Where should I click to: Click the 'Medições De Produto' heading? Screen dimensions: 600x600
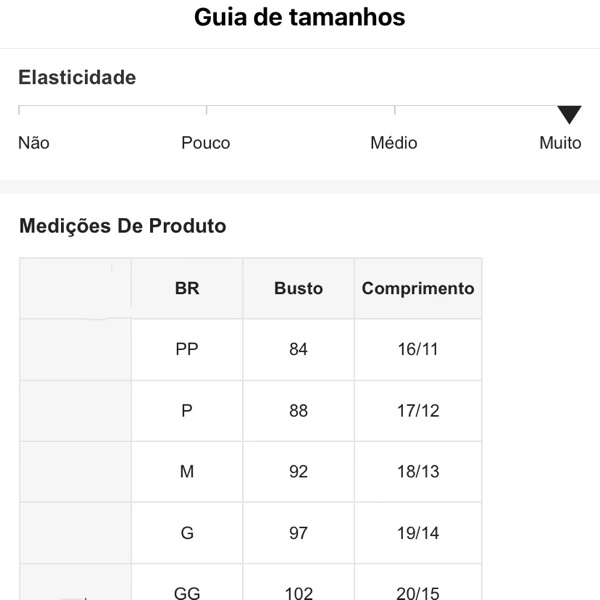coord(122,226)
